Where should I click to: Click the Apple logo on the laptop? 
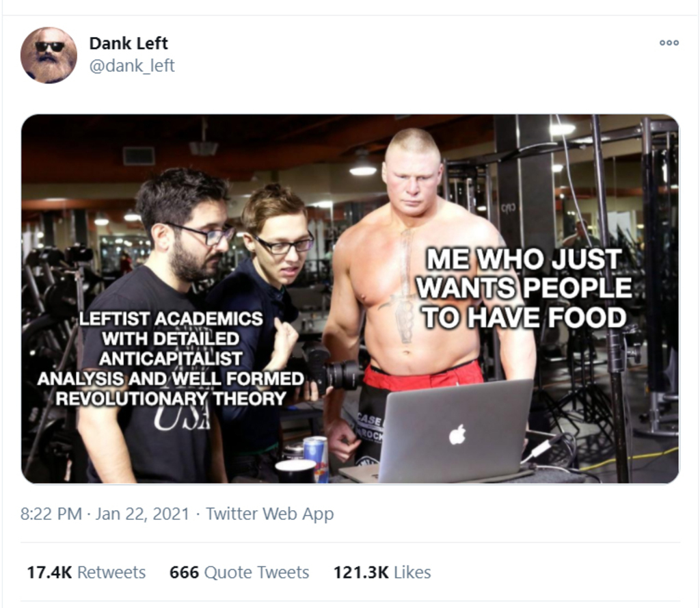pos(457,435)
